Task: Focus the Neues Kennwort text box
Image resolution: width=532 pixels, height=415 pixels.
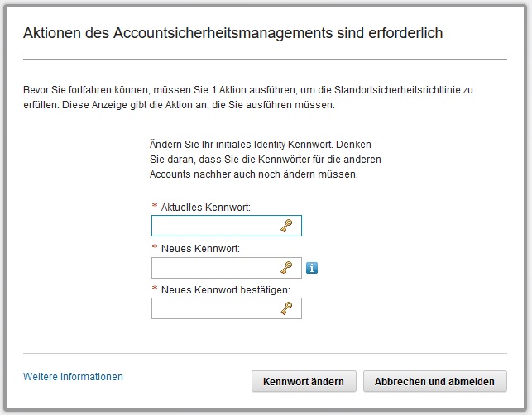Action: [217, 267]
